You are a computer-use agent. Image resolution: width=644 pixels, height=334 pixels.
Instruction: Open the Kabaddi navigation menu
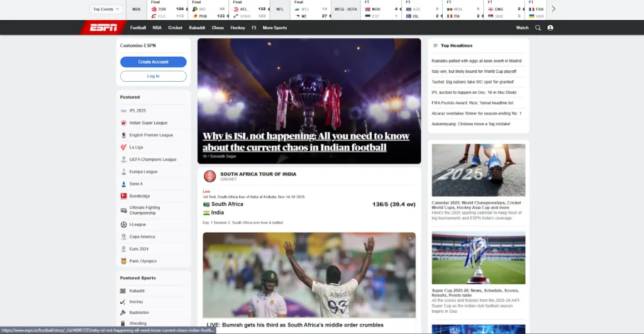[197, 28]
